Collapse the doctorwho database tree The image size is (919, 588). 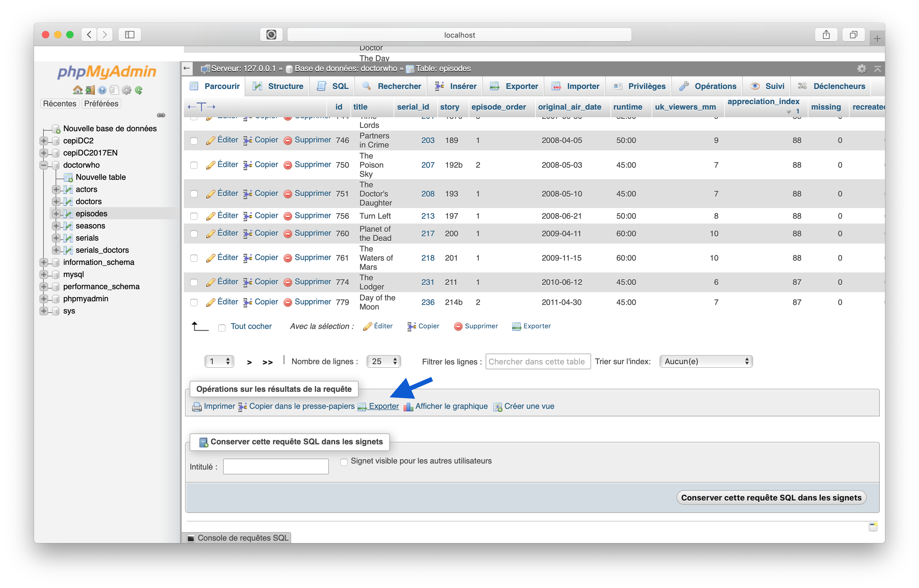(44, 165)
